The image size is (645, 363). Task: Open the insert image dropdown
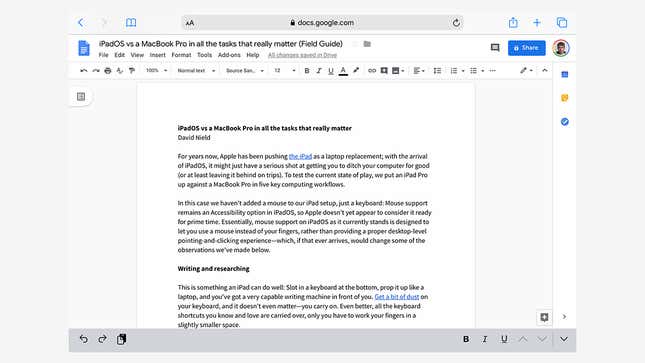(398, 71)
